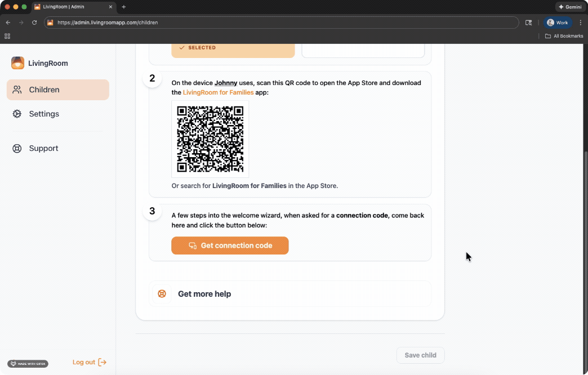Open the Gemini assistant button
This screenshot has width=588, height=375.
[x=569, y=7]
